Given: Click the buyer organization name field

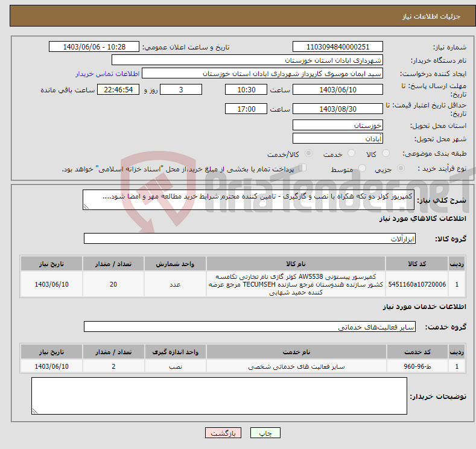Looking at the screenshot, I should pyautogui.click(x=247, y=60).
